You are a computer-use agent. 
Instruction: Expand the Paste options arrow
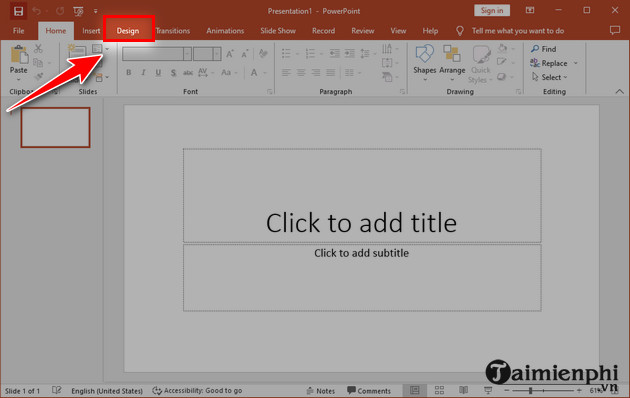pos(18,80)
